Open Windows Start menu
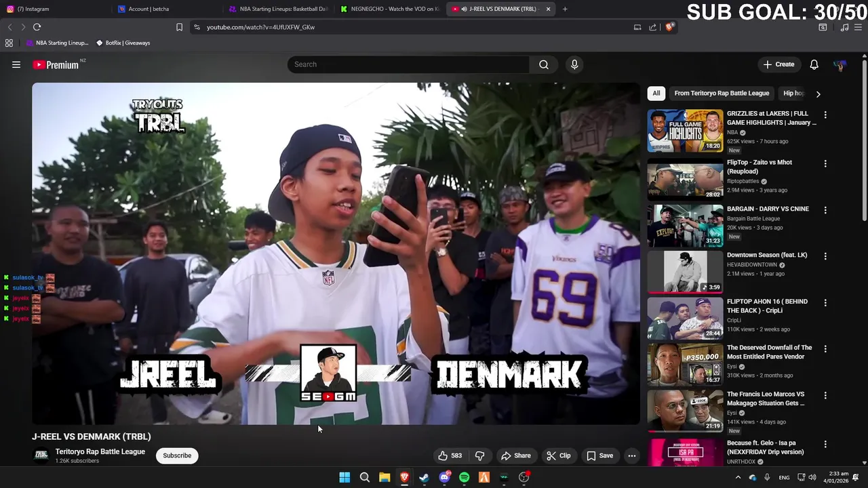The width and height of the screenshot is (868, 488). coord(344,477)
